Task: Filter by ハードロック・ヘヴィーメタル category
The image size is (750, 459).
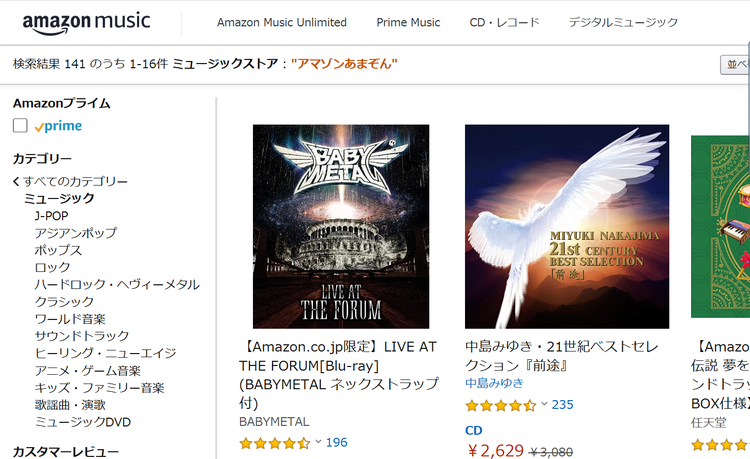Action: click(x=117, y=284)
